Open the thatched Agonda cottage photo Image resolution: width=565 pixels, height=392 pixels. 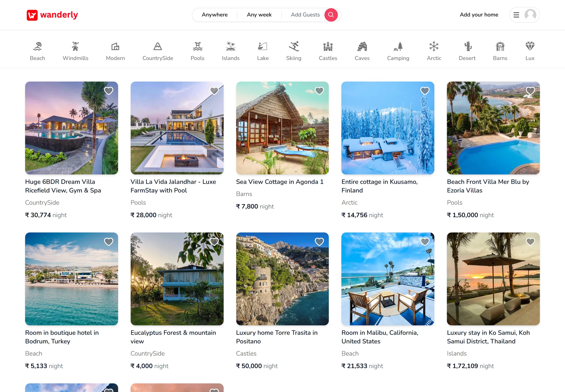pyautogui.click(x=282, y=128)
